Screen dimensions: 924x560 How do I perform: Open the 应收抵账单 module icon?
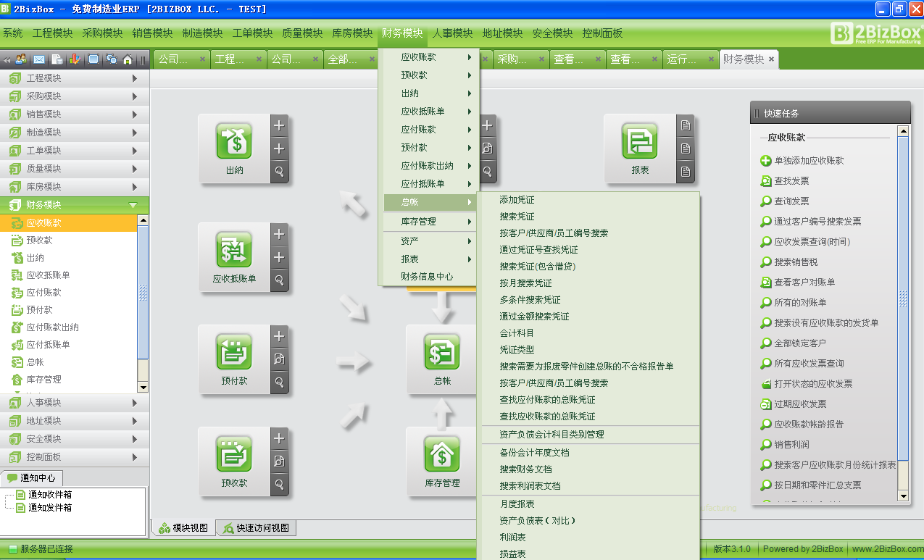coord(234,250)
